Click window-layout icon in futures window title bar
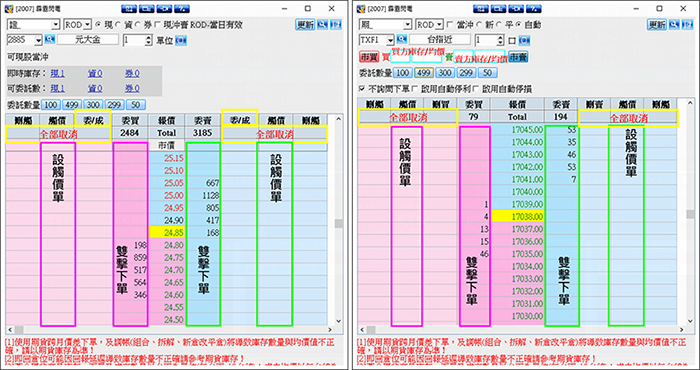The image size is (700, 370). pyautogui.click(x=498, y=8)
